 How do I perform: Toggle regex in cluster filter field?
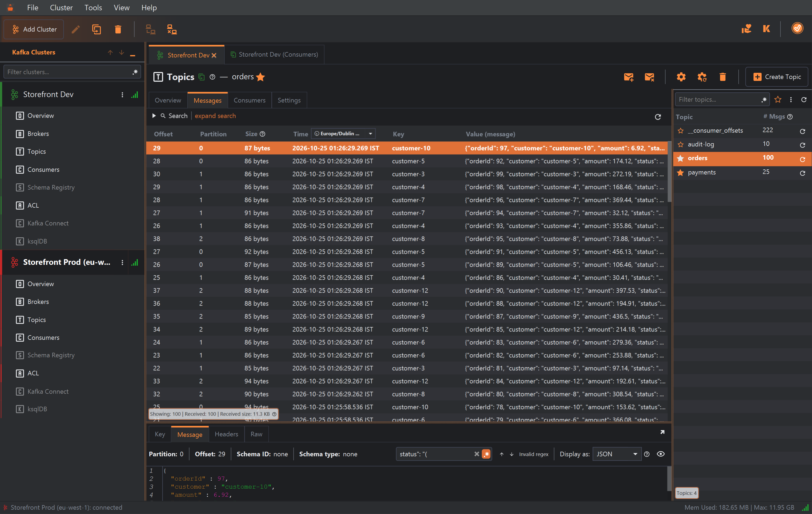135,72
